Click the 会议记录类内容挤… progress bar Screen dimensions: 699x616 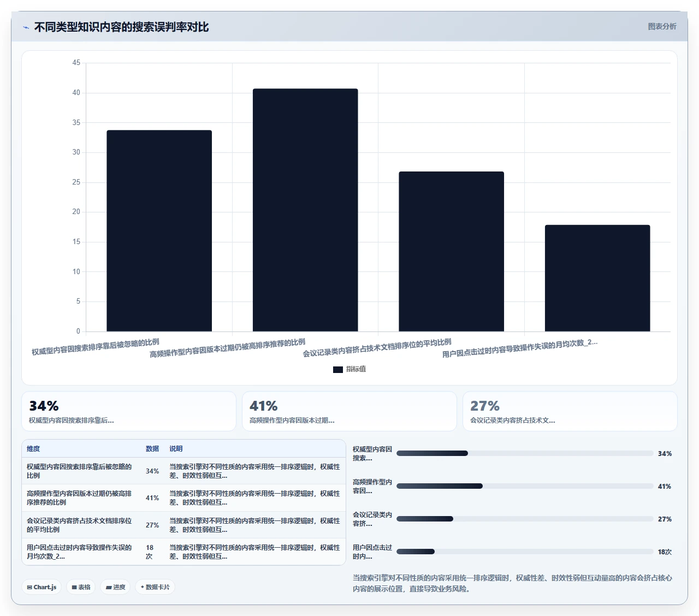click(525, 519)
